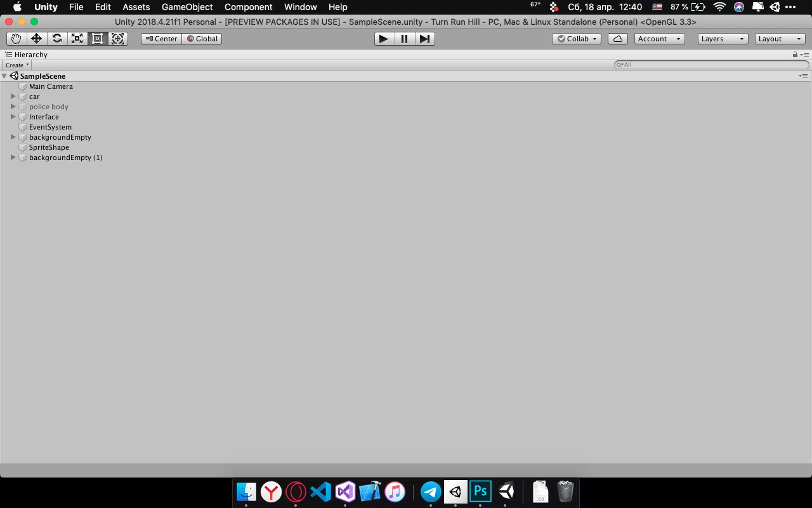Viewport: 812px width, 508px height.
Task: Open the File menu
Action: pyautogui.click(x=76, y=7)
